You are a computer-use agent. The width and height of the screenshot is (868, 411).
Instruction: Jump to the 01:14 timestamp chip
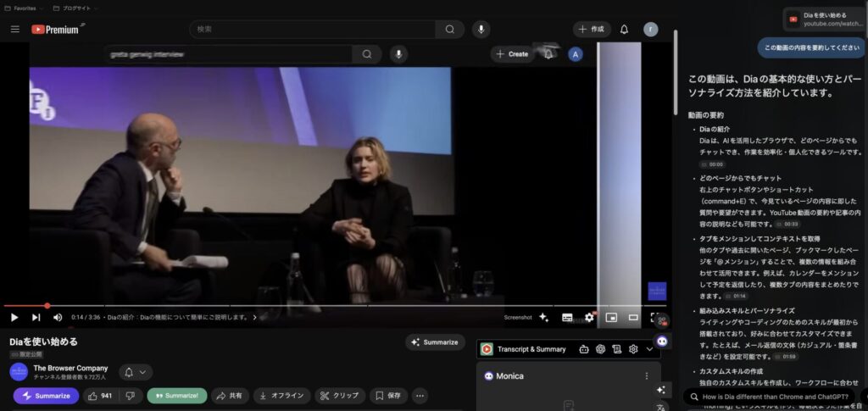(735, 296)
